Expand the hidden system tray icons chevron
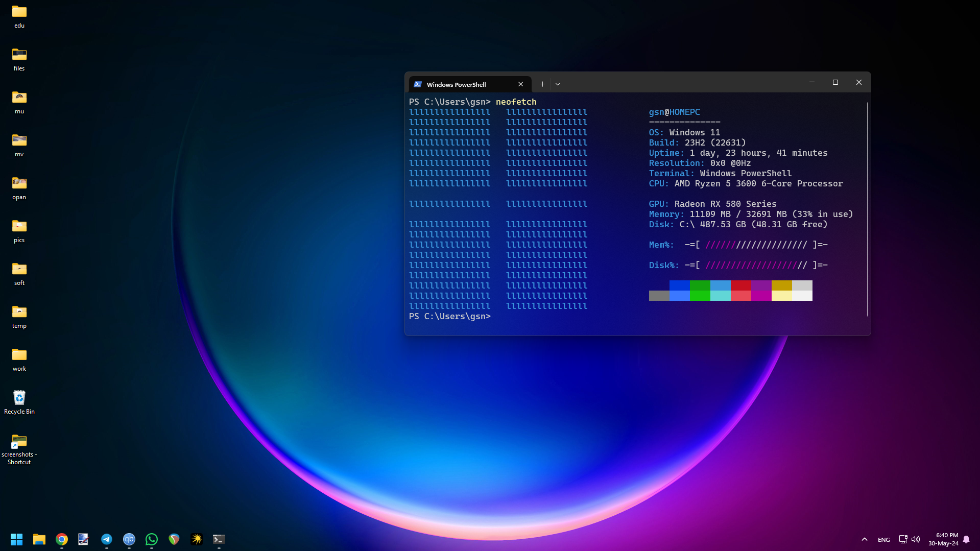 [x=865, y=539]
